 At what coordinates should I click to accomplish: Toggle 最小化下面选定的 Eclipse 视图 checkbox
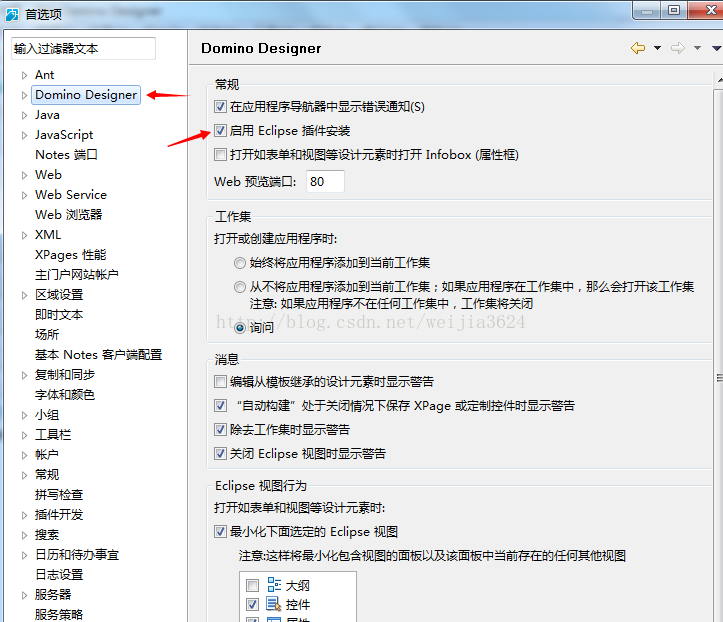coord(220,532)
